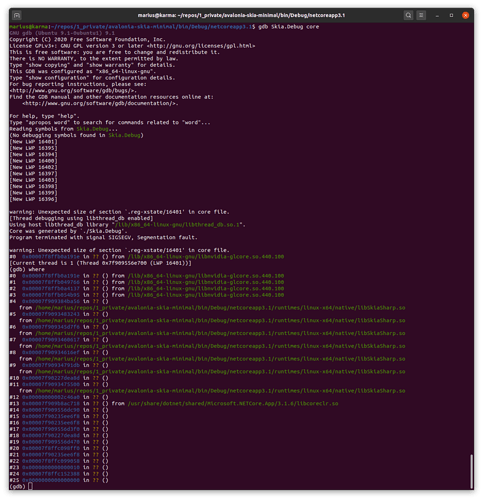Click stack frame #10 line

point(59,378)
